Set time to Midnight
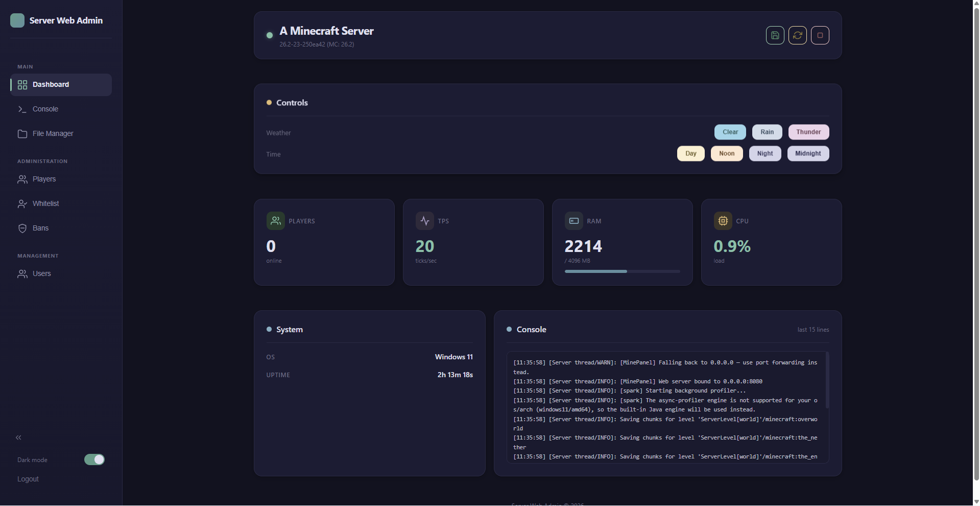 808,153
